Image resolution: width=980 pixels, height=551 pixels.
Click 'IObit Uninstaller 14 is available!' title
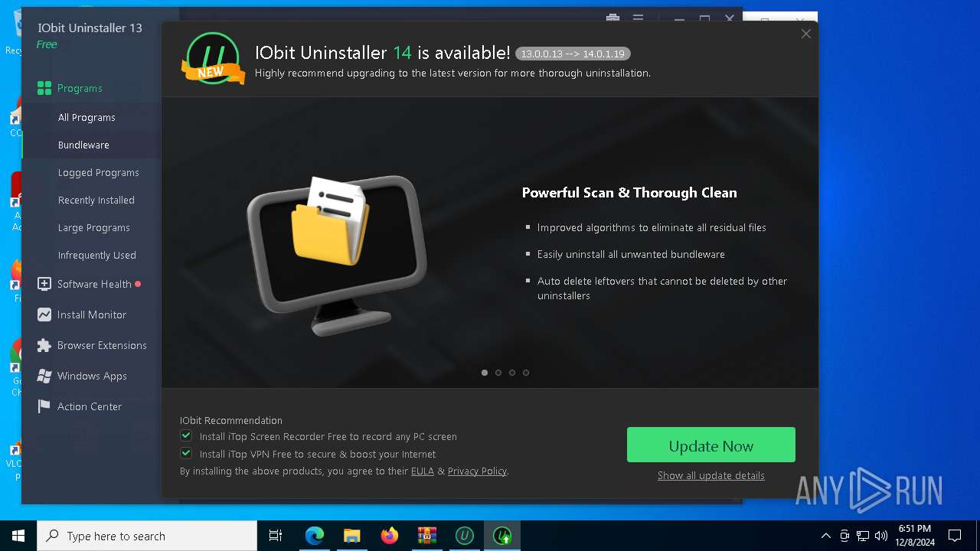coord(383,53)
